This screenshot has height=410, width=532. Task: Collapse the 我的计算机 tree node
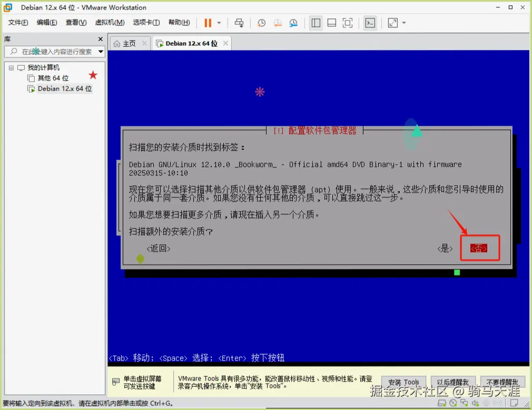coord(11,68)
